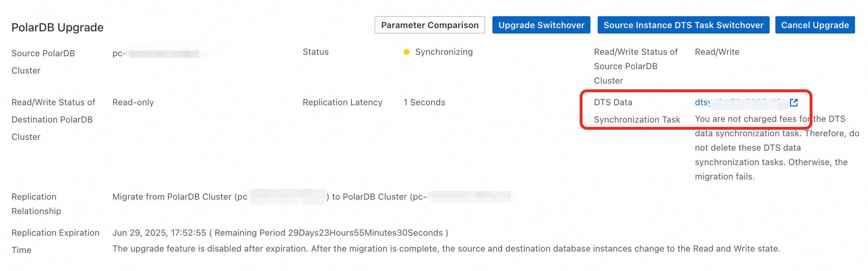Click the PolarDB Upgrade page heading

[58, 27]
